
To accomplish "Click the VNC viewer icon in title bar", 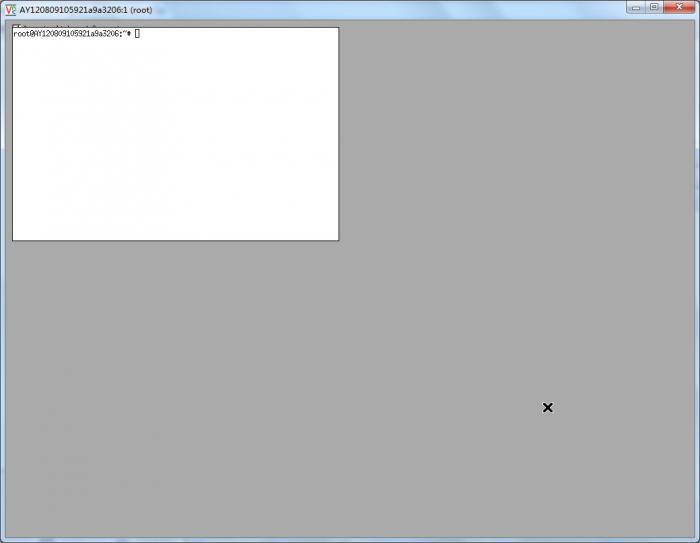I will [10, 9].
